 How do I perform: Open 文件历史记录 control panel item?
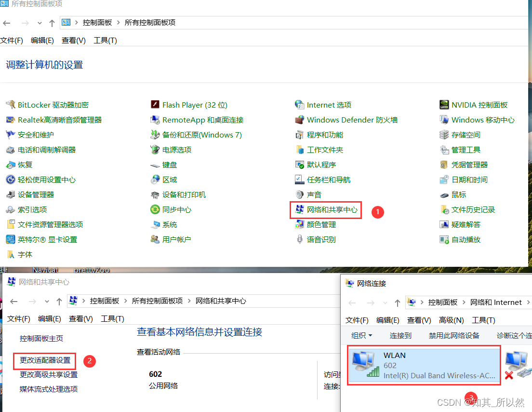(x=467, y=209)
